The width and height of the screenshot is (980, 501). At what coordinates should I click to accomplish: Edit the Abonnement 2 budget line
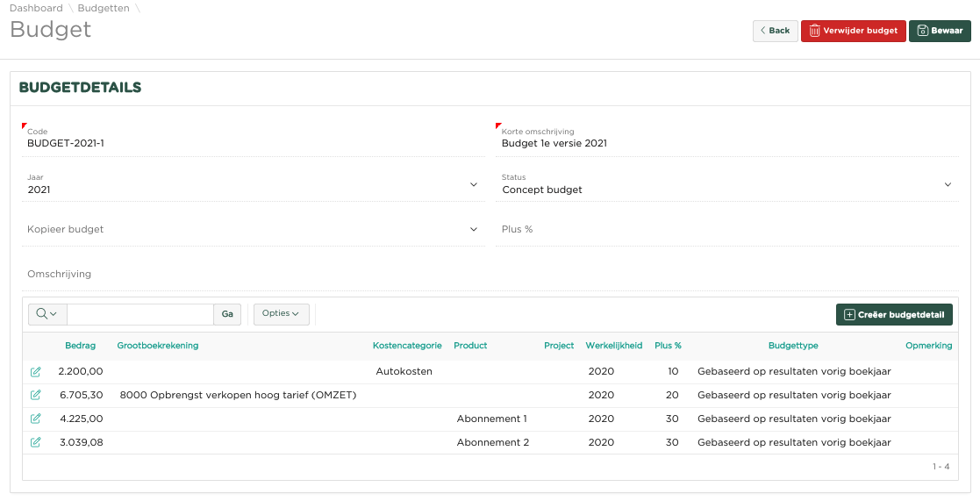pyautogui.click(x=35, y=443)
